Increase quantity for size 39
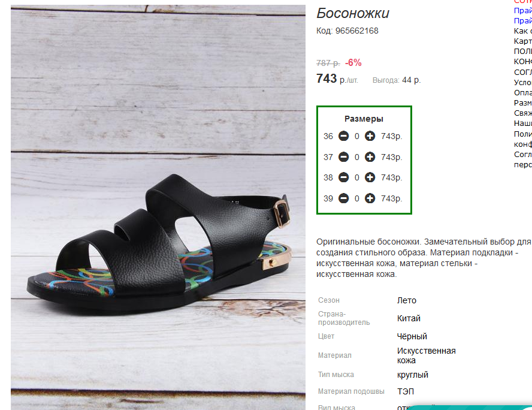This screenshot has height=410, width=532. [x=370, y=198]
